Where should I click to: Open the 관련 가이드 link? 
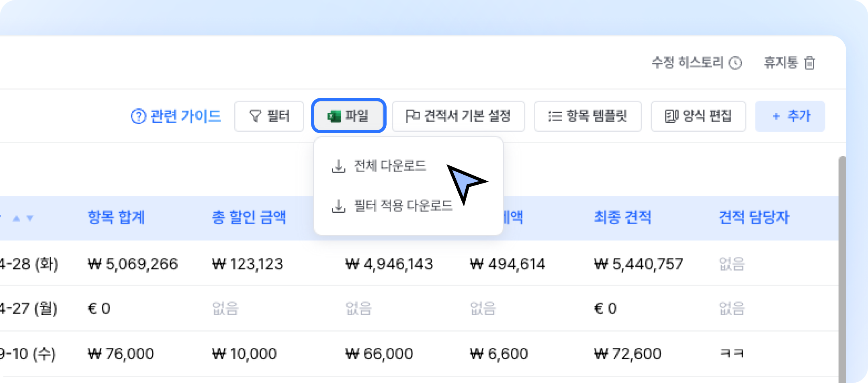(x=176, y=116)
